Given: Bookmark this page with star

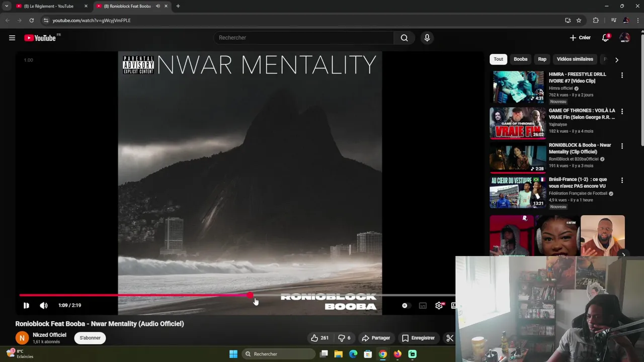Looking at the screenshot, I should tap(579, 20).
